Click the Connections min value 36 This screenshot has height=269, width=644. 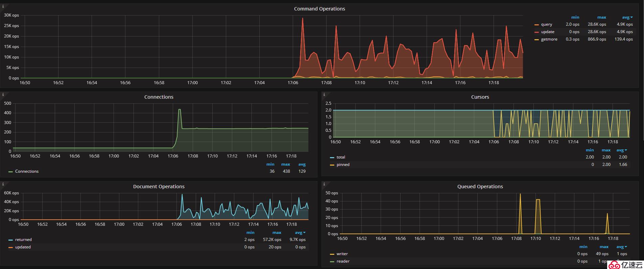(x=272, y=171)
